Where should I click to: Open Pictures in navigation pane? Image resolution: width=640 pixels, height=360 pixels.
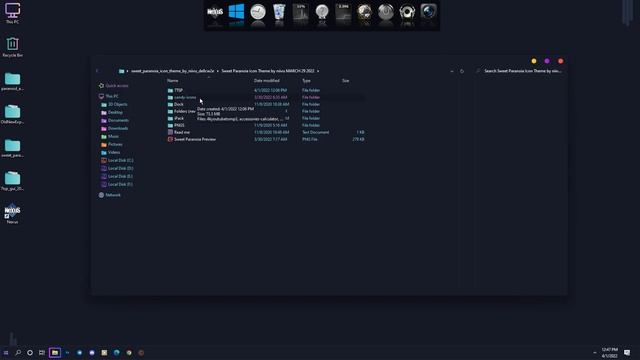[112, 144]
